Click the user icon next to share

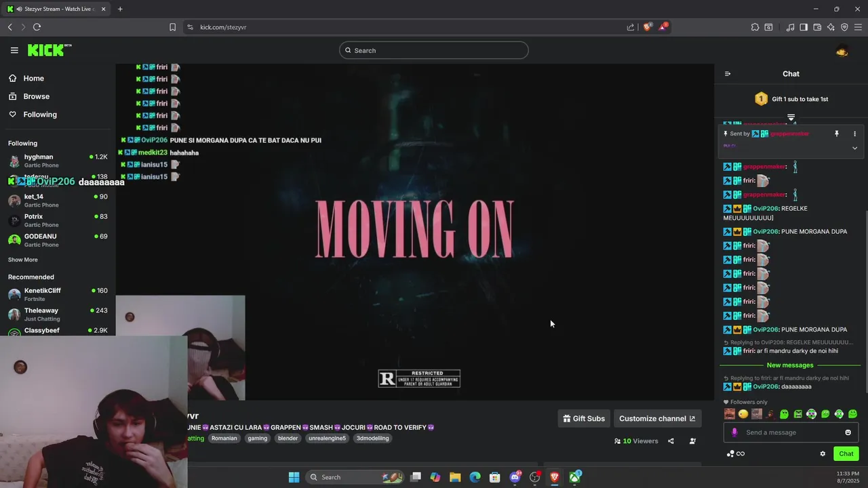tap(692, 441)
